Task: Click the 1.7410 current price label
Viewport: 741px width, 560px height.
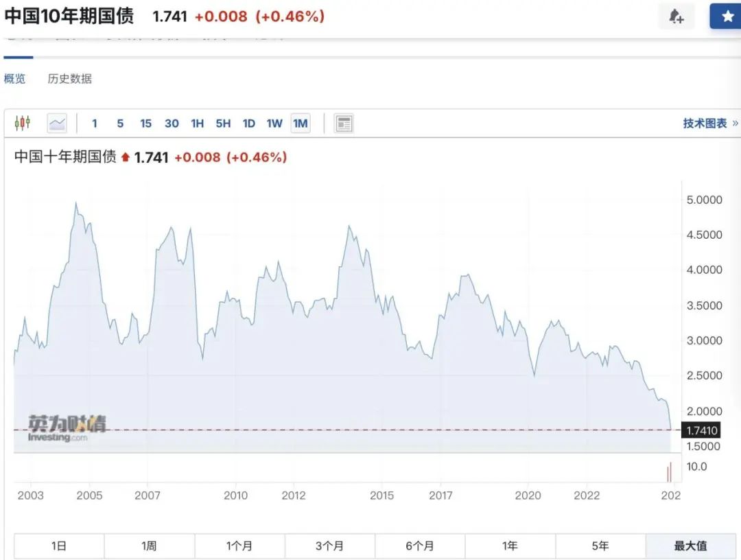Action: pyautogui.click(x=701, y=430)
